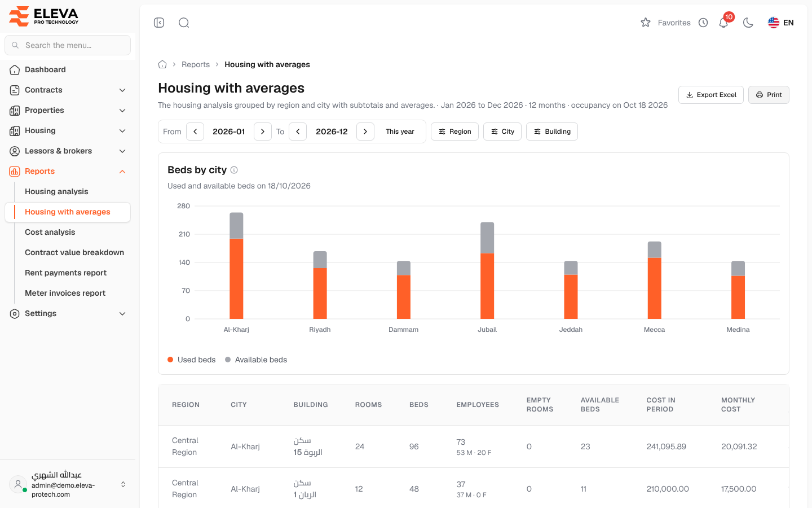Click the Print button

[769, 95]
